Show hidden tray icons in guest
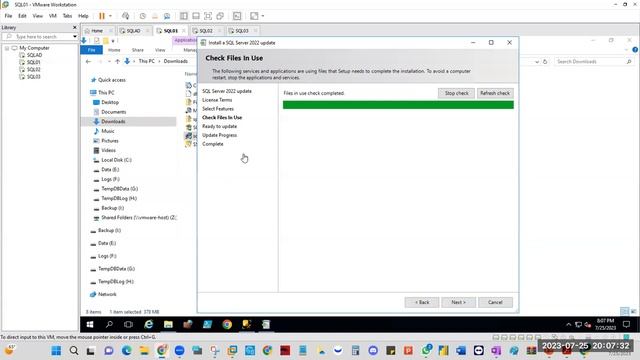The image size is (640, 360). (x=568, y=325)
